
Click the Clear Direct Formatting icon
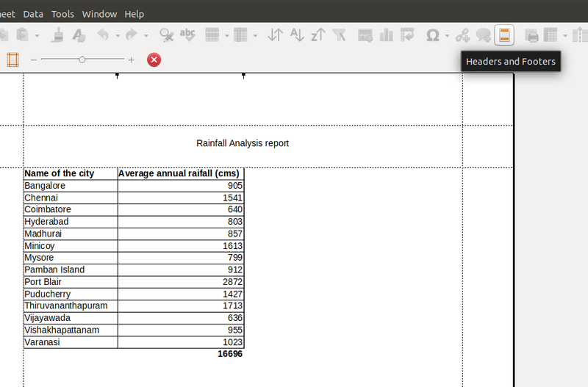tap(79, 35)
